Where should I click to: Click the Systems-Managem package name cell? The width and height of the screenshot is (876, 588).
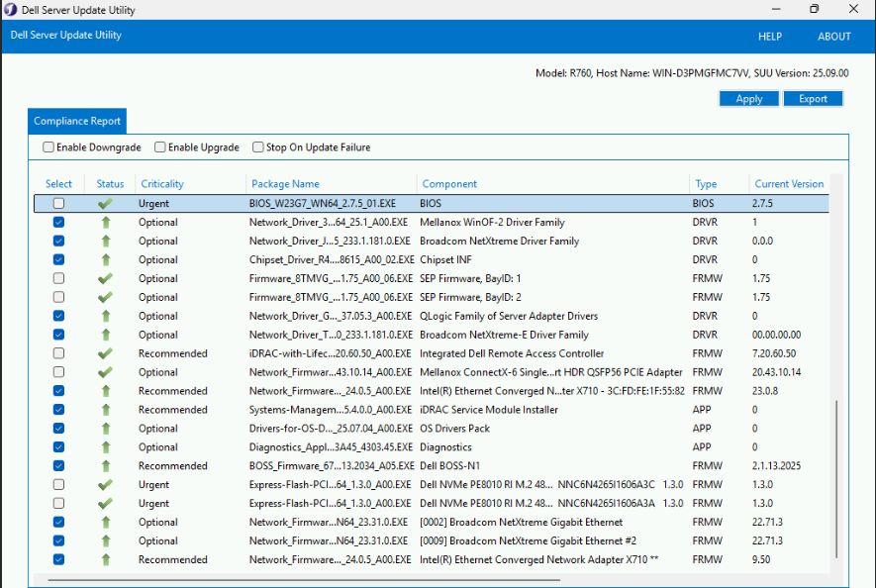point(331,410)
